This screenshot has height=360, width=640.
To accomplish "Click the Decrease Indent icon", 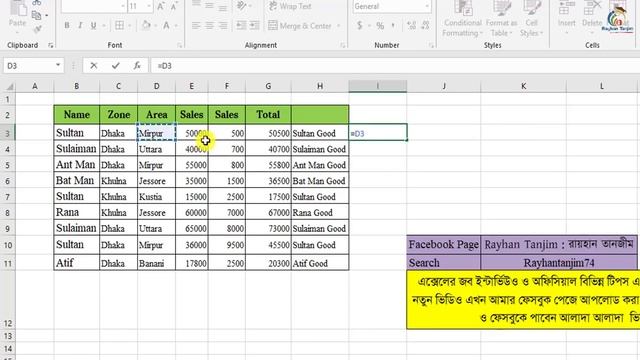I will (241, 25).
